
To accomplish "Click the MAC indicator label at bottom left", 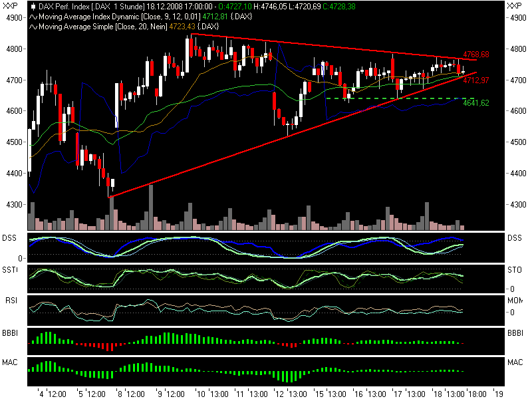I will 9,363.
